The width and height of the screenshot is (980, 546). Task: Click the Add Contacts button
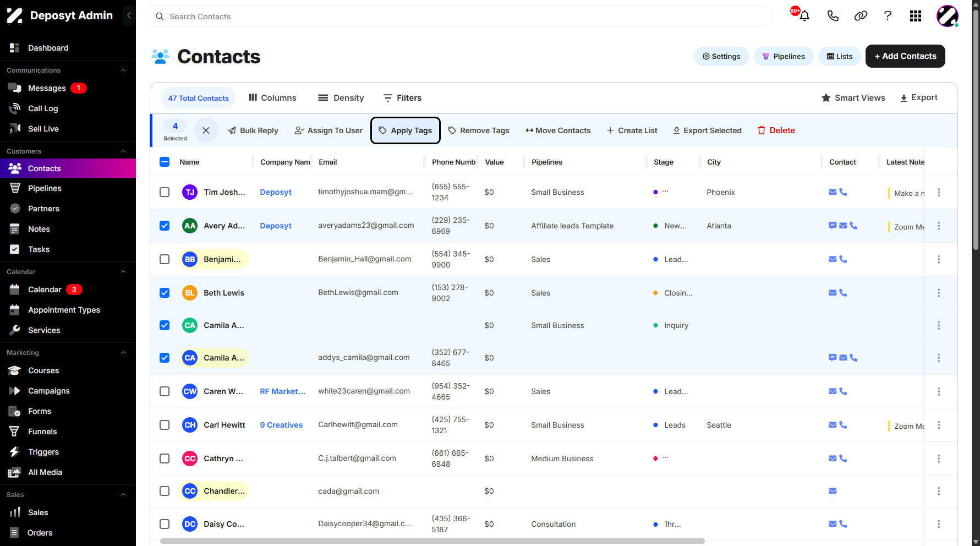[905, 56]
